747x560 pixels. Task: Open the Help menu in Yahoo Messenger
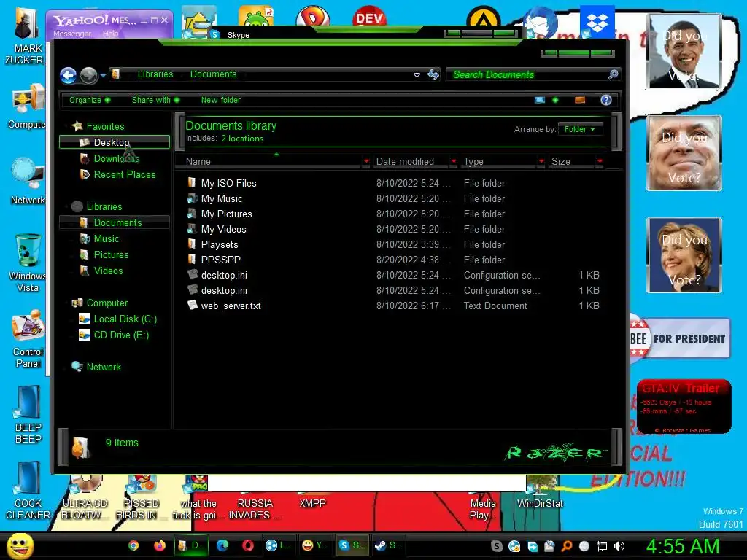[111, 34]
